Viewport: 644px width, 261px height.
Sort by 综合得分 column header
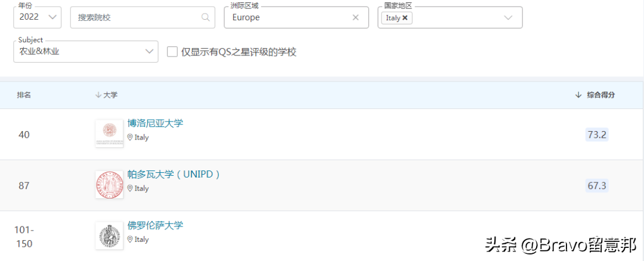(x=595, y=95)
